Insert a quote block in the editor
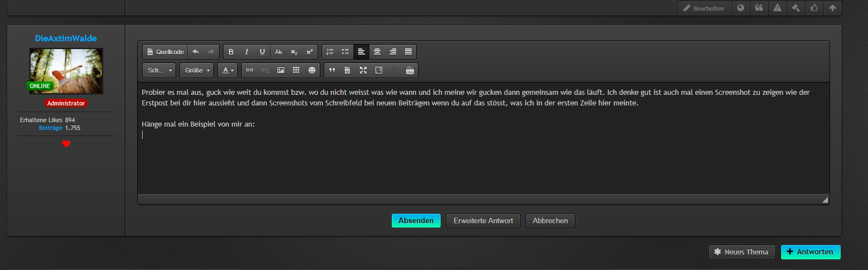868x270 pixels. [332, 70]
